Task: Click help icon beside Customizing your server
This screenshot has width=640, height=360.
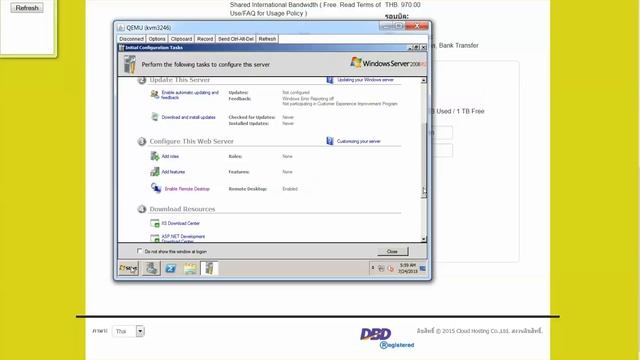Action: pos(330,141)
